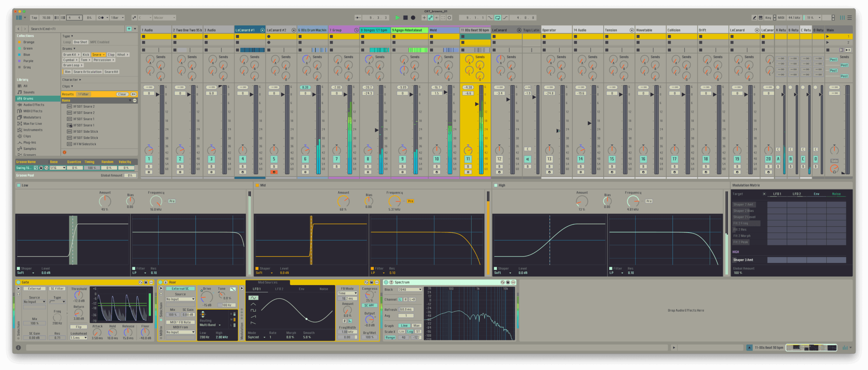Enable the SC HPF toggle in Roar
Screen dimensions: 868x370
click(x=369, y=306)
